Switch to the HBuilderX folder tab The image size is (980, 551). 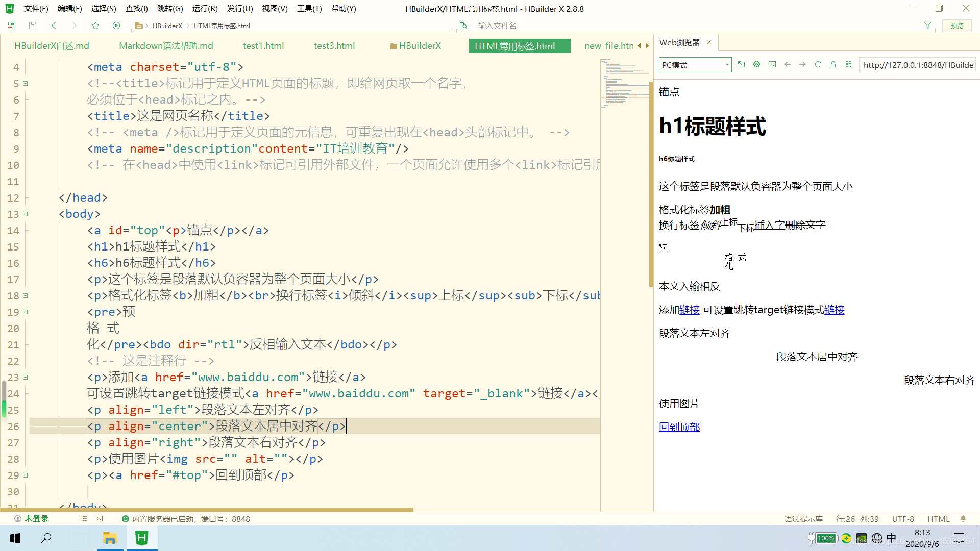[x=415, y=46]
